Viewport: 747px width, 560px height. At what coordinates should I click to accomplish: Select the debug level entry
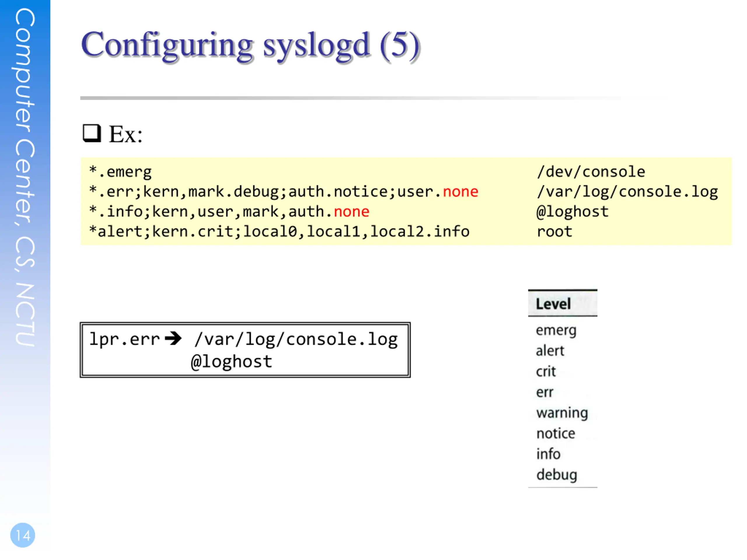pos(556,475)
